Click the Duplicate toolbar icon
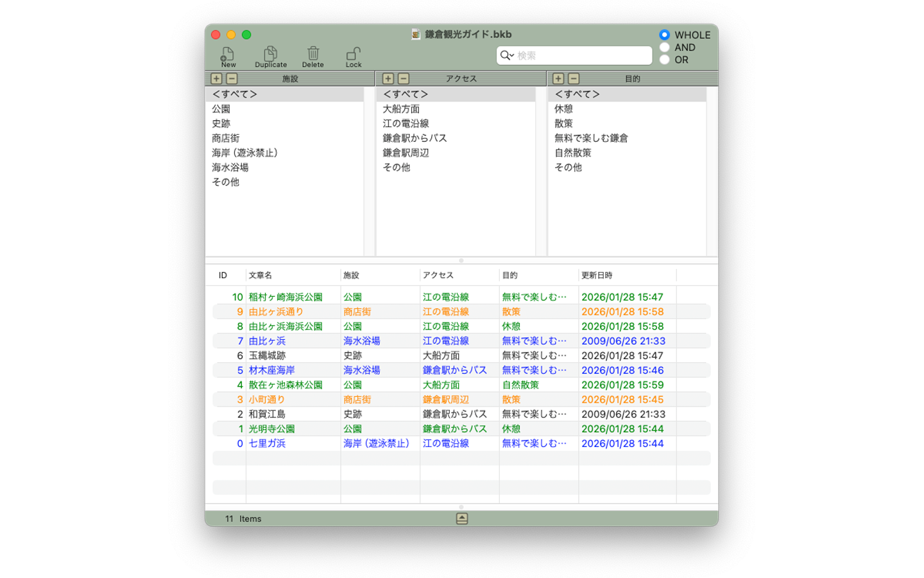Viewport: 924px width, 578px height. [271, 55]
